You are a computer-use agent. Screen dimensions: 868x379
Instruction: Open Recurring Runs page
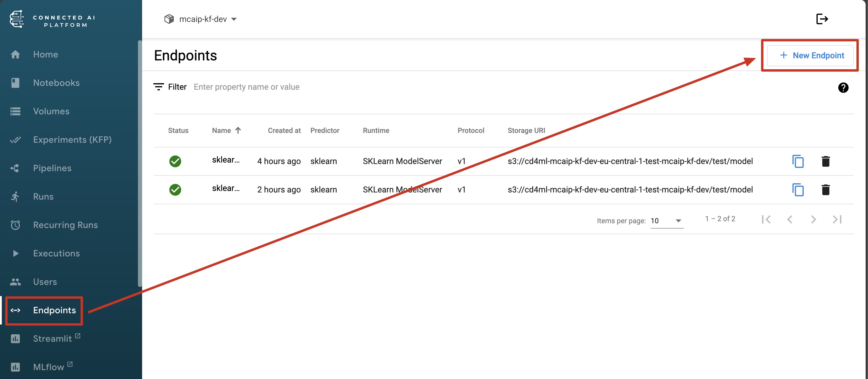65,225
